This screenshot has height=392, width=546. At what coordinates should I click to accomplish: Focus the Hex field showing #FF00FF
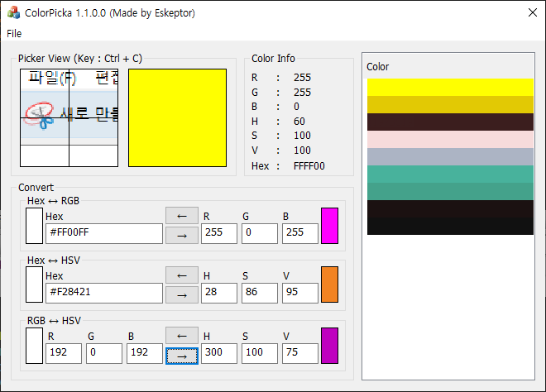(x=104, y=233)
